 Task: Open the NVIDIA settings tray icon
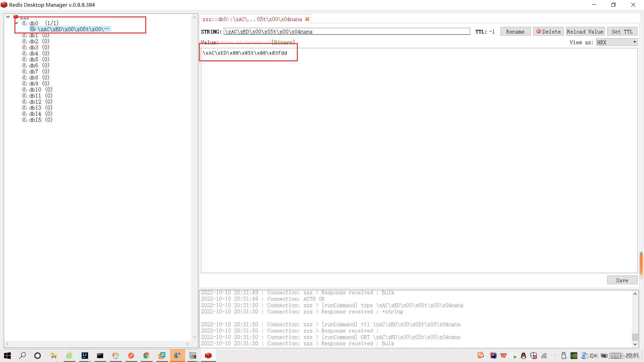(x=574, y=356)
